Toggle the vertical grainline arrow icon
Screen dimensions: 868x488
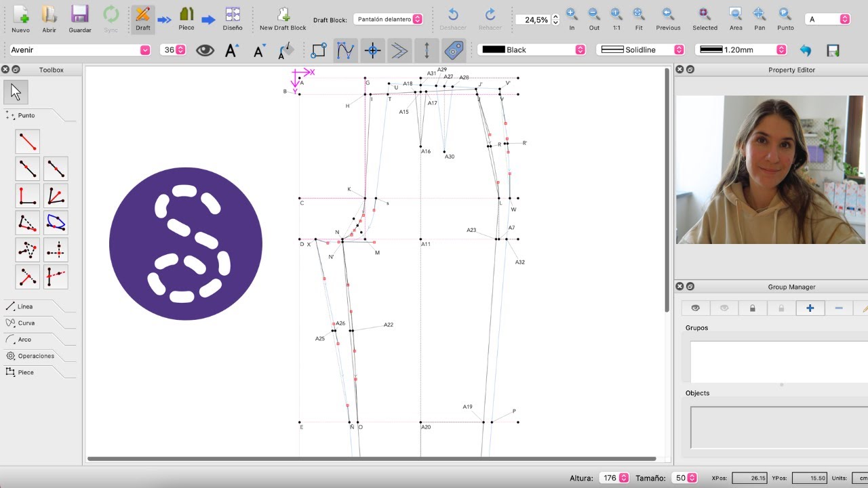point(427,50)
